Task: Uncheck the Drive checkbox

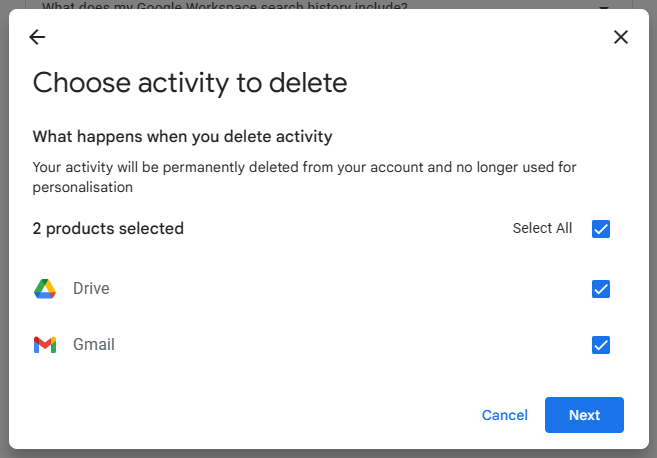Action: tap(600, 289)
